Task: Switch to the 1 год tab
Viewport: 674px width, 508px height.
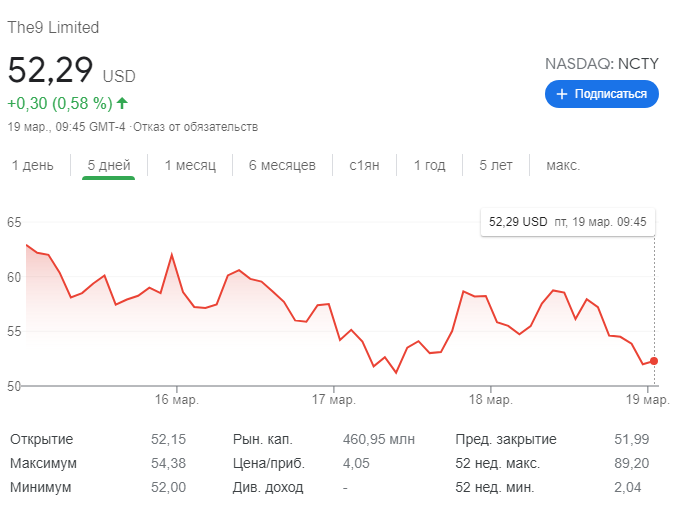Action: pos(430,165)
